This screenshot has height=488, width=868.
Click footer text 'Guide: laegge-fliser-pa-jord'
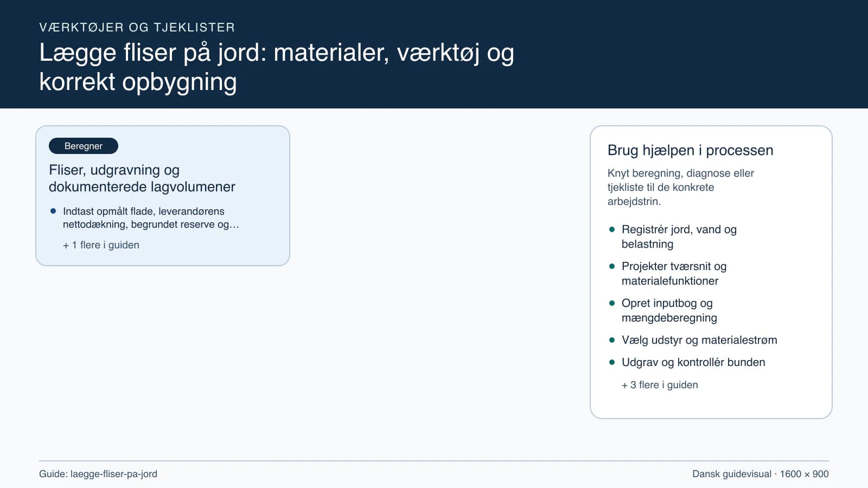click(x=98, y=474)
